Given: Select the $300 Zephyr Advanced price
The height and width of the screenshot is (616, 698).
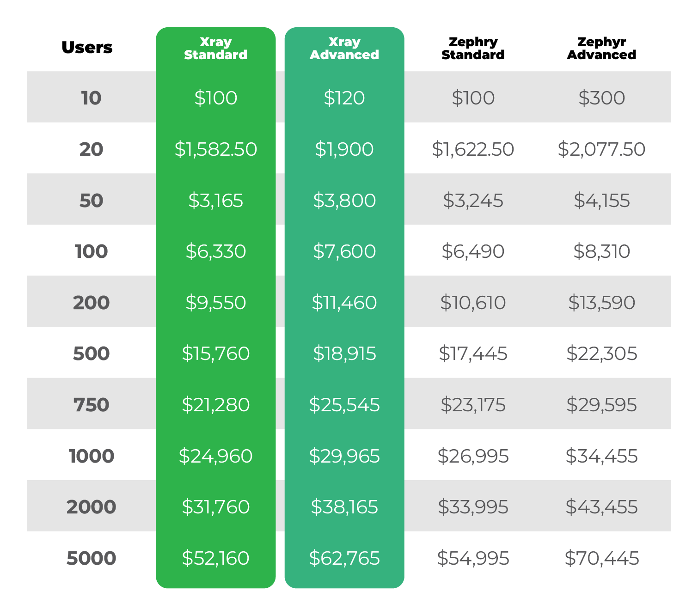Looking at the screenshot, I should tap(601, 98).
